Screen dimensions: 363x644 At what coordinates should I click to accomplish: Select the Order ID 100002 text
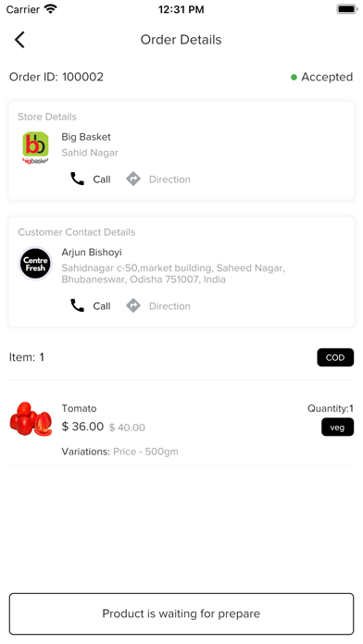coord(56,77)
